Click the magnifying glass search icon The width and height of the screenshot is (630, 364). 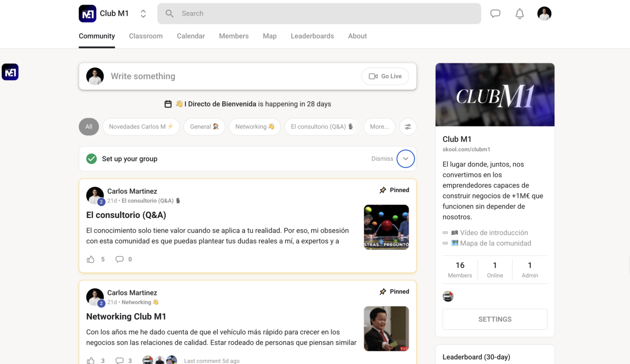coord(169,14)
